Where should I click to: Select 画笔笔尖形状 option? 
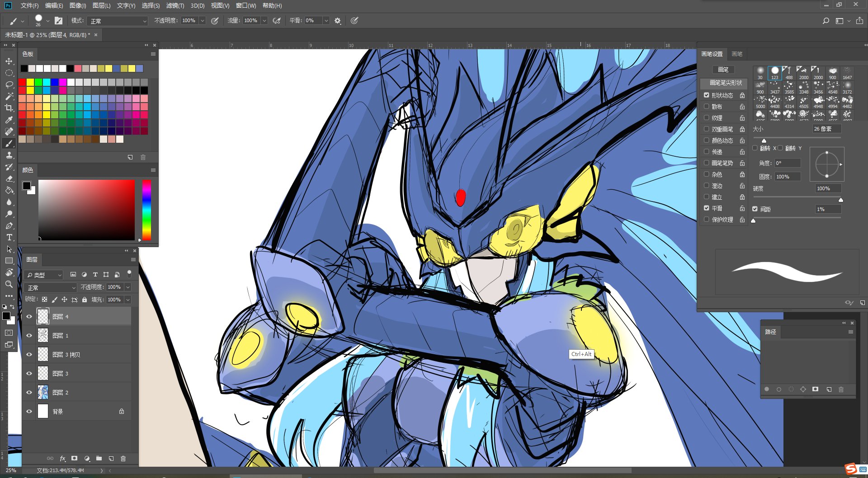pyautogui.click(x=726, y=83)
